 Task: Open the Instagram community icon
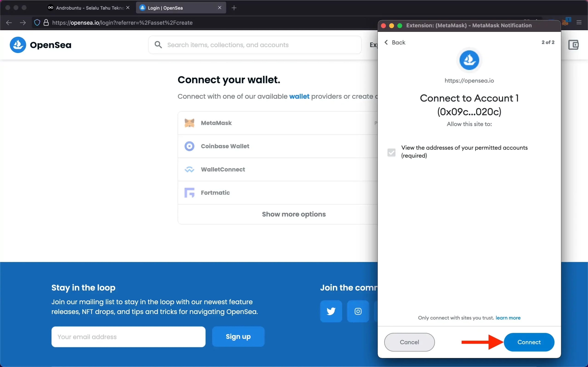click(x=358, y=311)
